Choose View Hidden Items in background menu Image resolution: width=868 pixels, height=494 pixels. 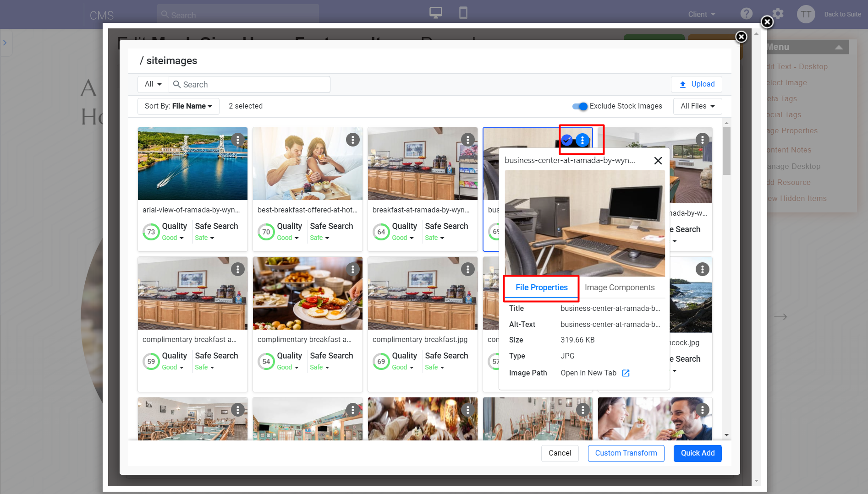(x=797, y=199)
